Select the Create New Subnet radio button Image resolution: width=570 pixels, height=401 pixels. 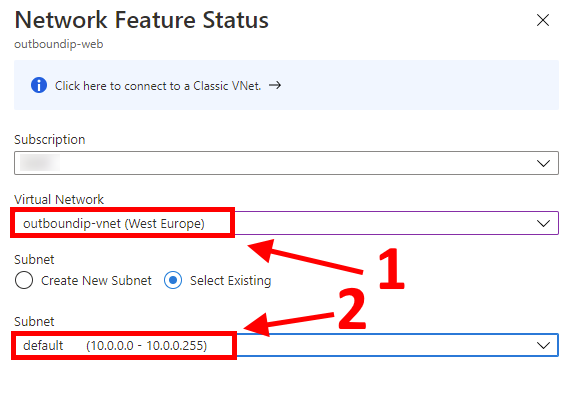[24, 280]
